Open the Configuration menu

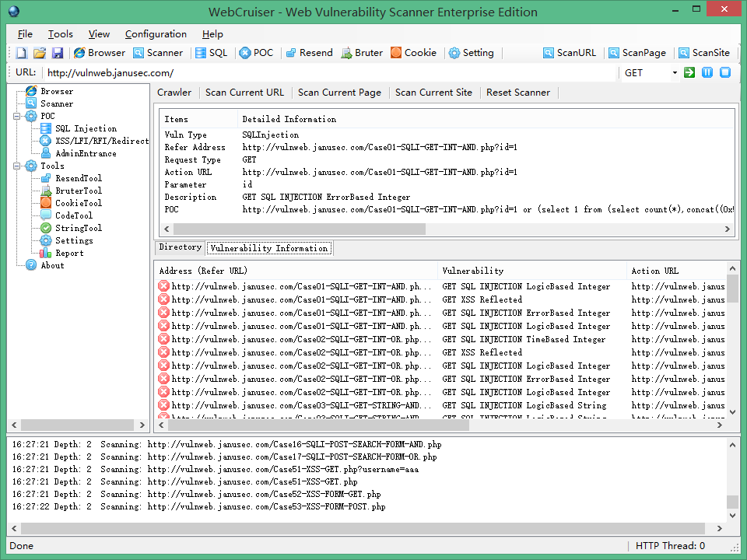coord(156,33)
